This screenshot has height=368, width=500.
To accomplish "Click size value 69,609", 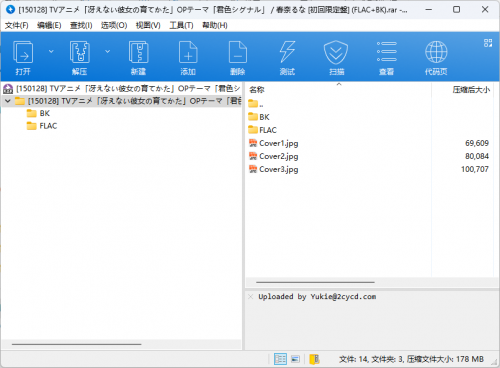I will (x=477, y=143).
